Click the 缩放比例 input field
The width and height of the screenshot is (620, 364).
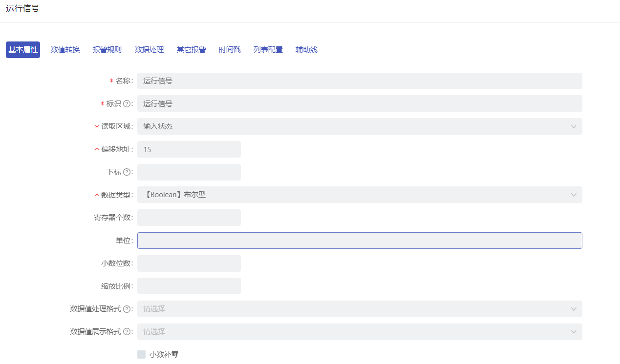click(189, 286)
